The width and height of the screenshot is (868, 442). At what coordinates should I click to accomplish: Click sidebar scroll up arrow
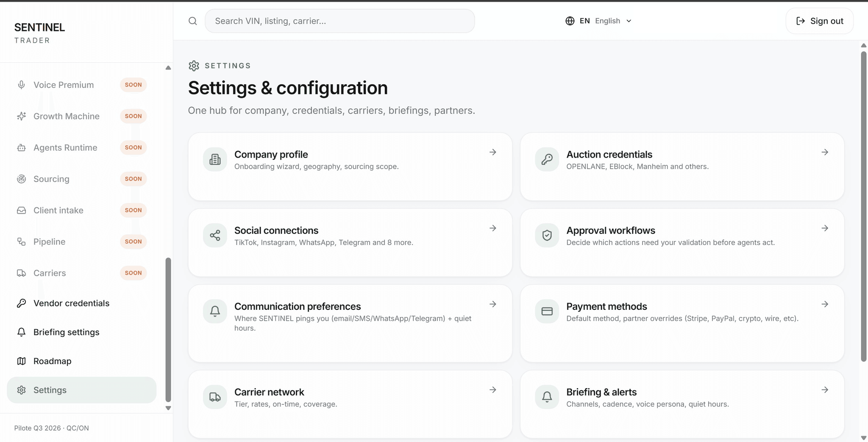pyautogui.click(x=168, y=68)
